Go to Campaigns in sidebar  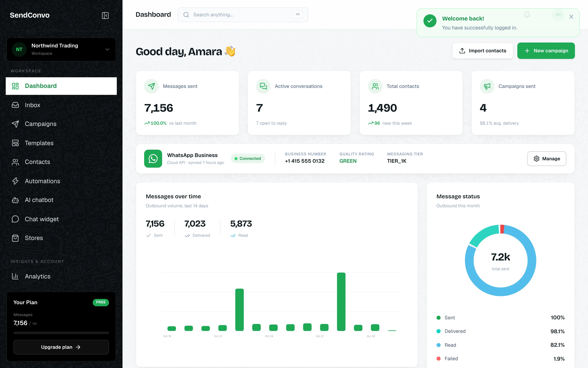(x=61, y=124)
